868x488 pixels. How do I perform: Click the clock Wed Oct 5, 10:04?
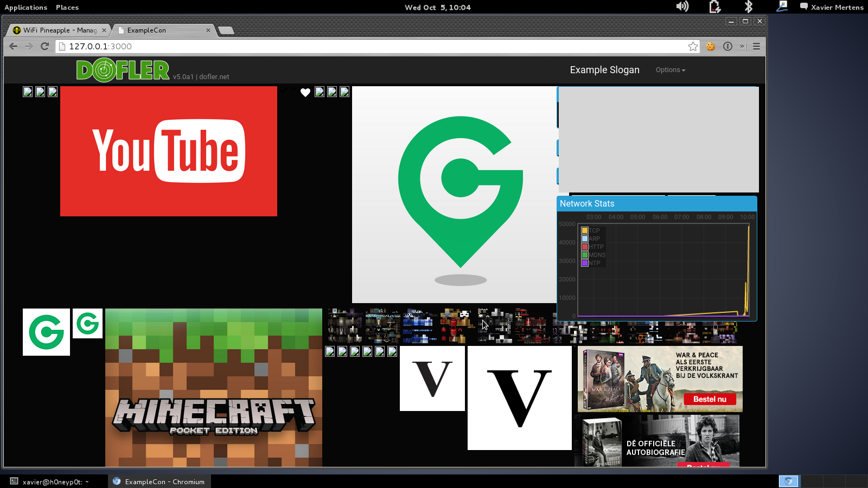pyautogui.click(x=438, y=7)
